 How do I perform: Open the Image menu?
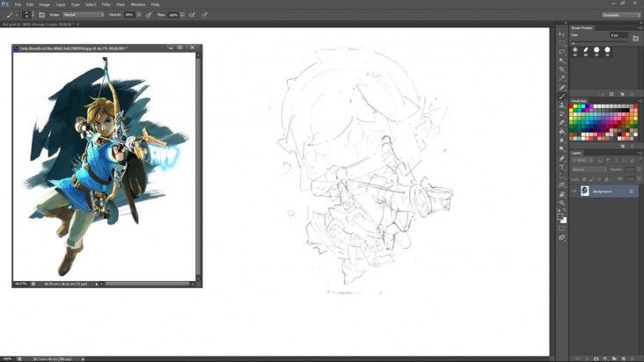(x=44, y=4)
